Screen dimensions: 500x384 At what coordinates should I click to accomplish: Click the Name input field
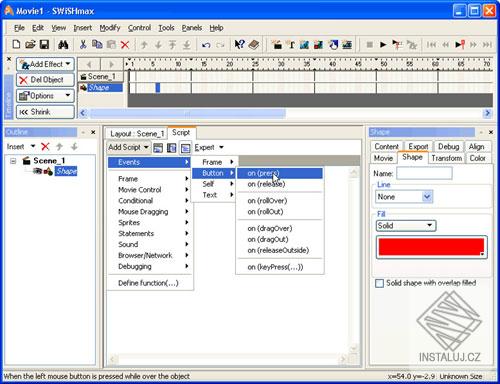[x=424, y=173]
